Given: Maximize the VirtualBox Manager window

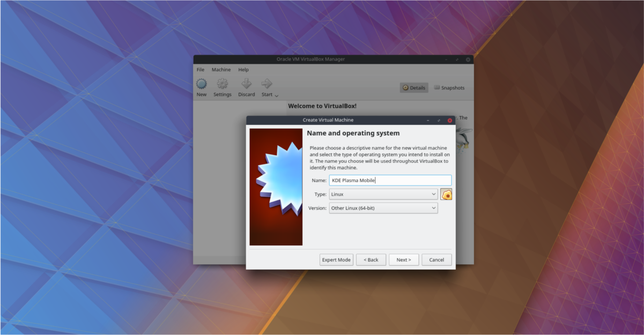Looking at the screenshot, I should point(457,59).
